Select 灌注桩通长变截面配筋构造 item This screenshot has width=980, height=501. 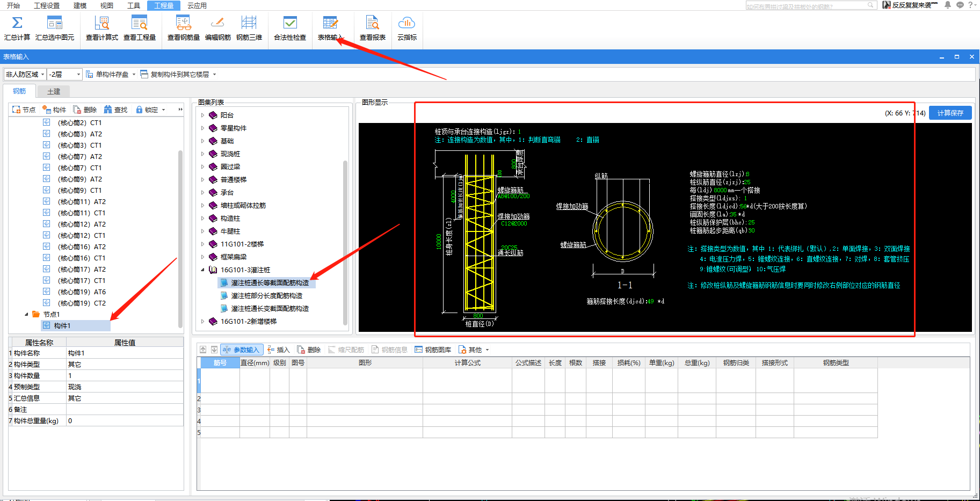click(x=269, y=308)
